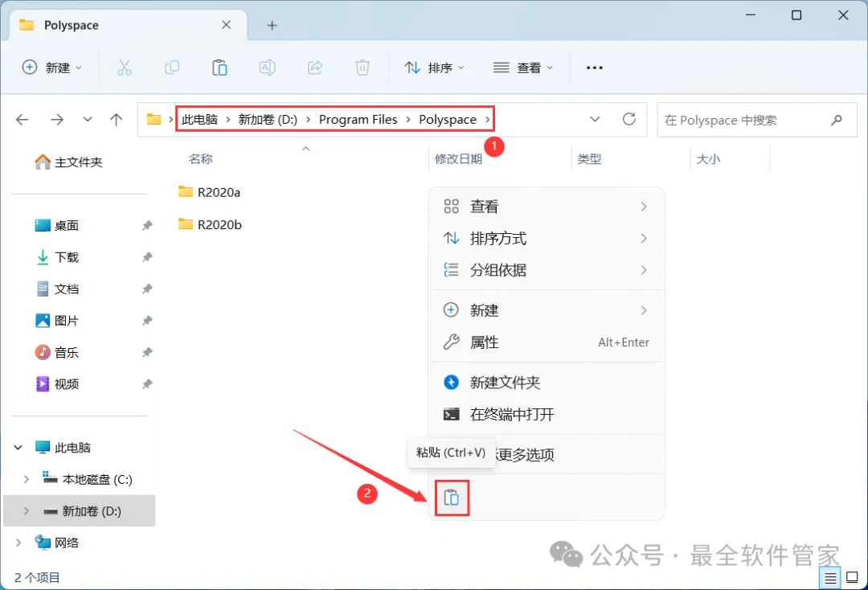Screen dimensions: 868x590
Task: Click the Delete trash icon in toolbar
Action: 362,68
